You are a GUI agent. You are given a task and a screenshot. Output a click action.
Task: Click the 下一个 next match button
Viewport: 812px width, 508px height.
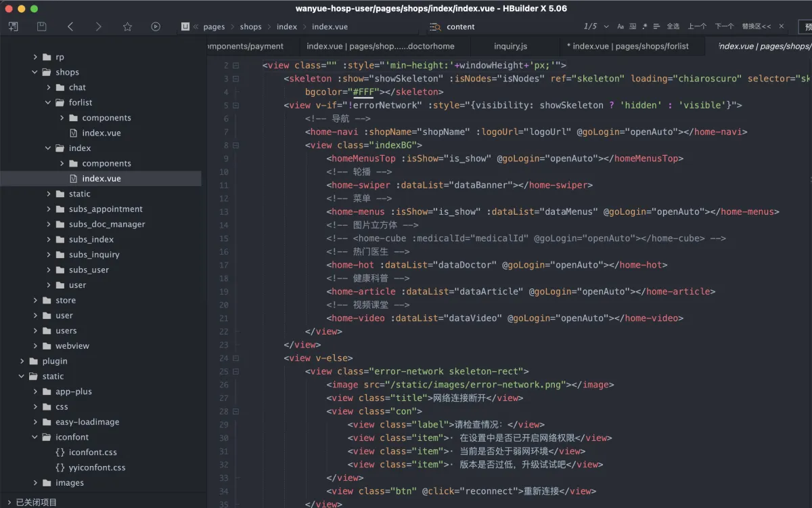point(724,26)
